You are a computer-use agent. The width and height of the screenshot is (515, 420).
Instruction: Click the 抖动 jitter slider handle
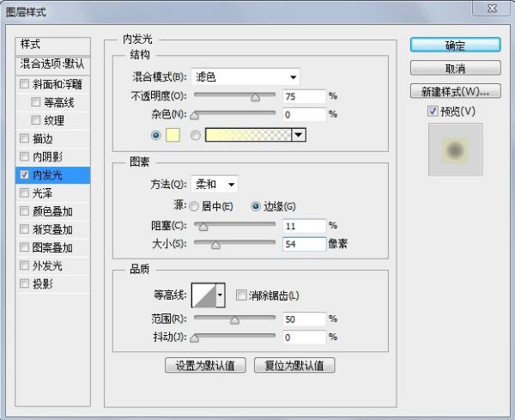click(x=195, y=338)
